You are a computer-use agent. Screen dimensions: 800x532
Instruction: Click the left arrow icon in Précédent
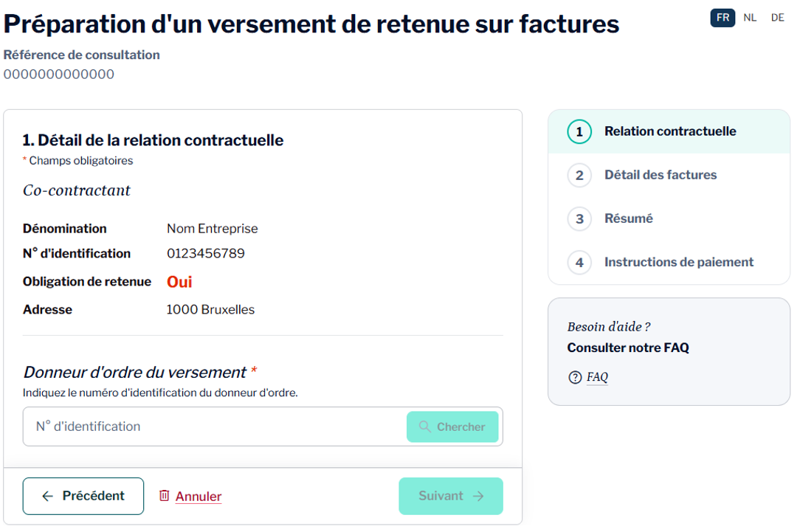point(47,497)
